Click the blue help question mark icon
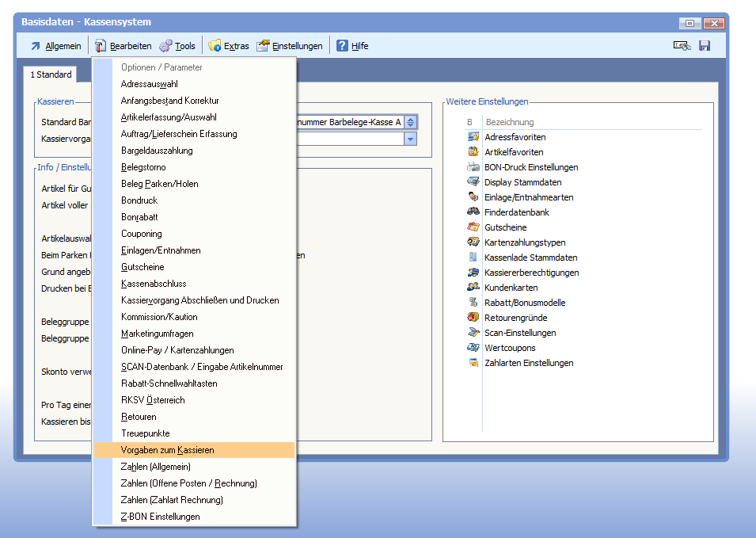The image size is (756, 538). pyautogui.click(x=342, y=46)
